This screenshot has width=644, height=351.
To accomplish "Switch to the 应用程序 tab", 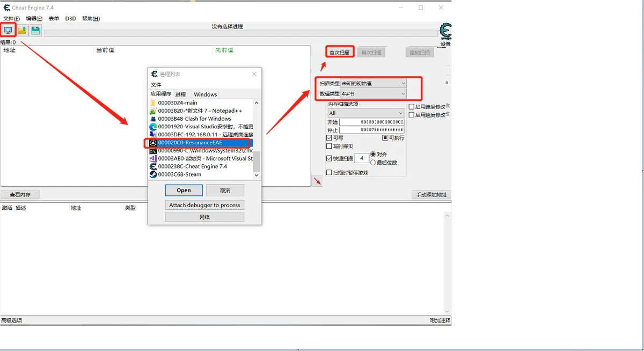I will point(161,94).
